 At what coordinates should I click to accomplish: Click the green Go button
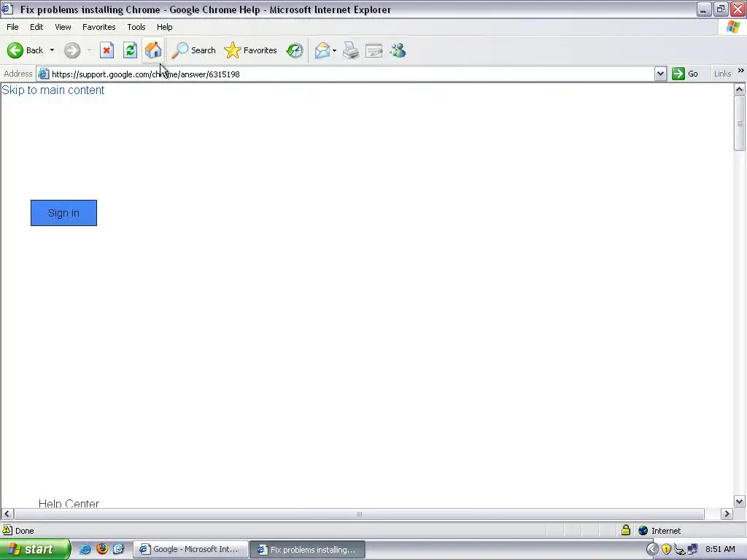coord(685,74)
